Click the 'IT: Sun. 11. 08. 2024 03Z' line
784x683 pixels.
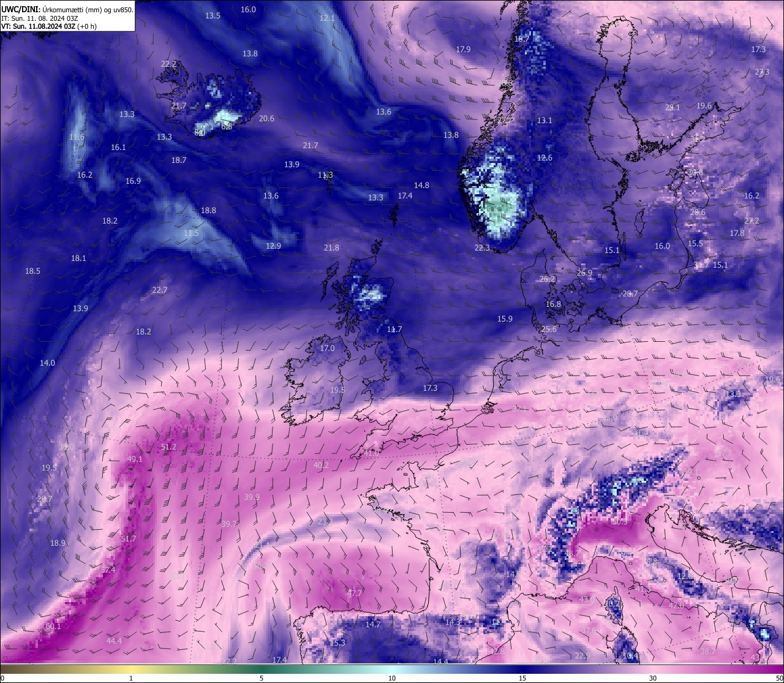pos(40,18)
